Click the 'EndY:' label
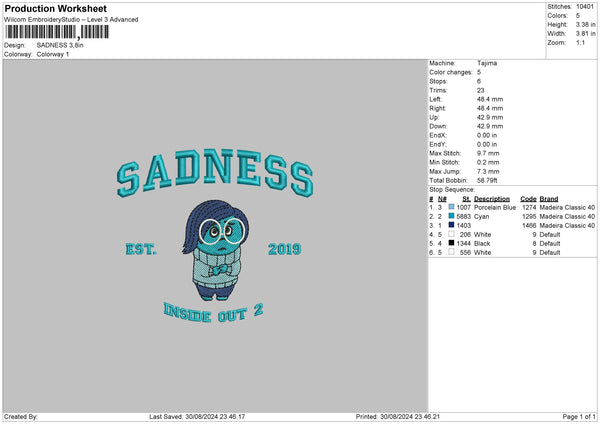 click(x=438, y=144)
